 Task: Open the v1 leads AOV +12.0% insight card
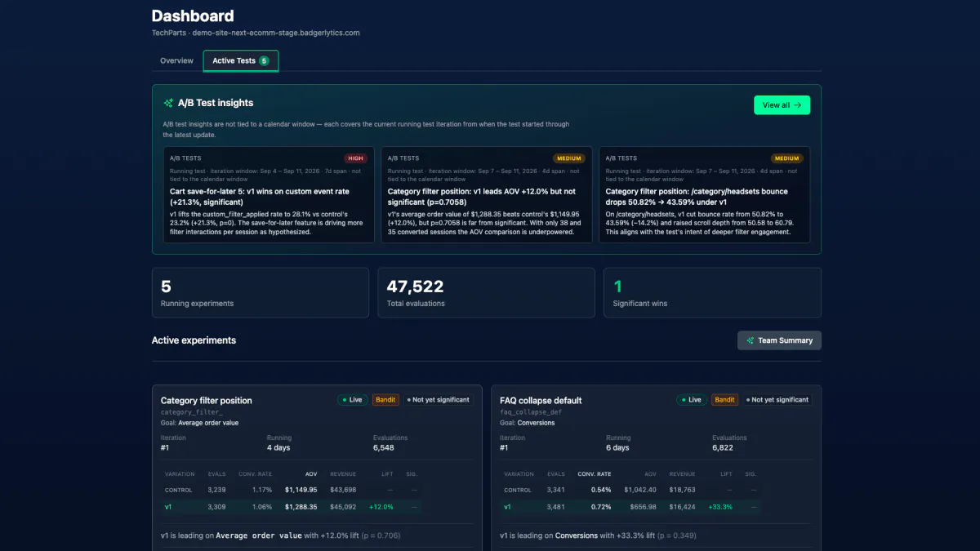click(x=487, y=194)
